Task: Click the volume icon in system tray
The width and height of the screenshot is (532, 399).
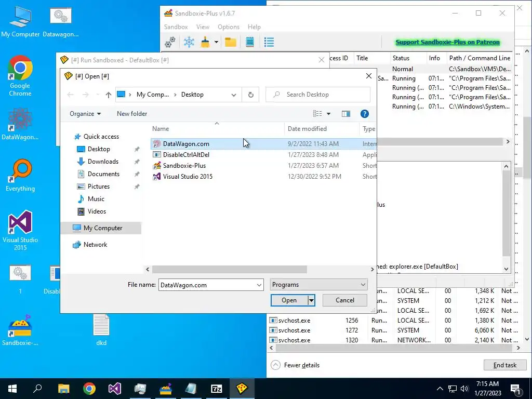Action: (464, 389)
